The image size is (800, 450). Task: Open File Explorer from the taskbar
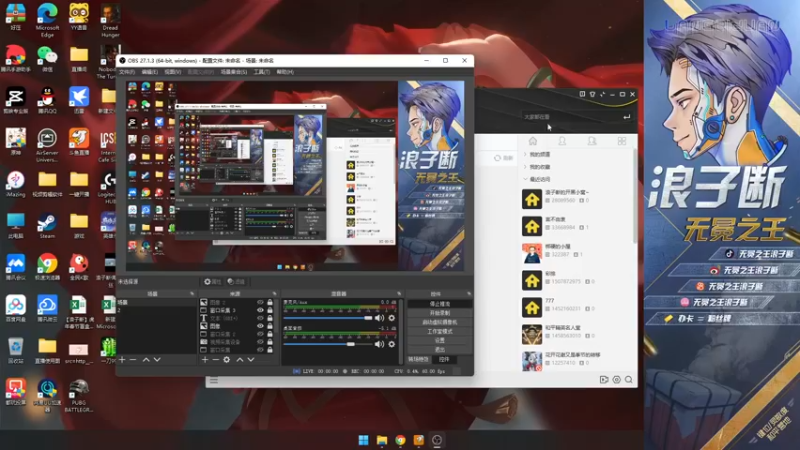click(382, 440)
